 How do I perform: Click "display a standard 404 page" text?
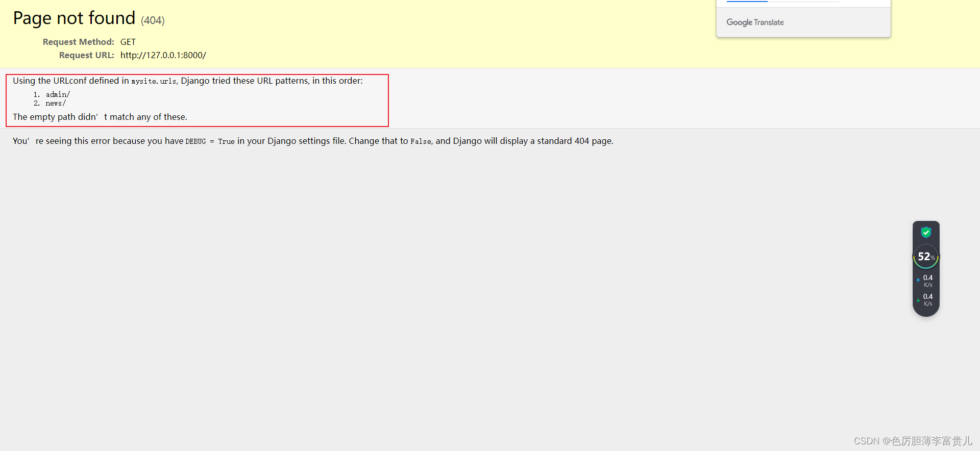(556, 141)
